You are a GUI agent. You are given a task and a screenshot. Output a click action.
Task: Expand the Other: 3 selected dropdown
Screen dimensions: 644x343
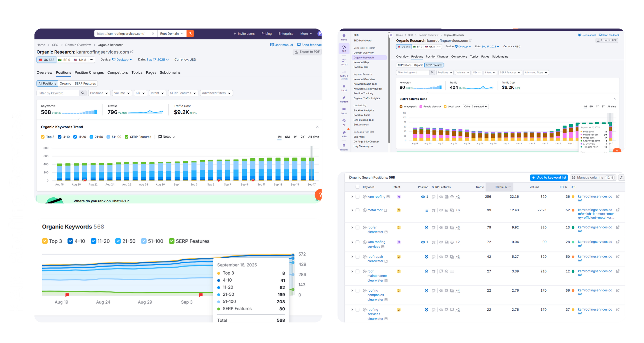(x=476, y=107)
